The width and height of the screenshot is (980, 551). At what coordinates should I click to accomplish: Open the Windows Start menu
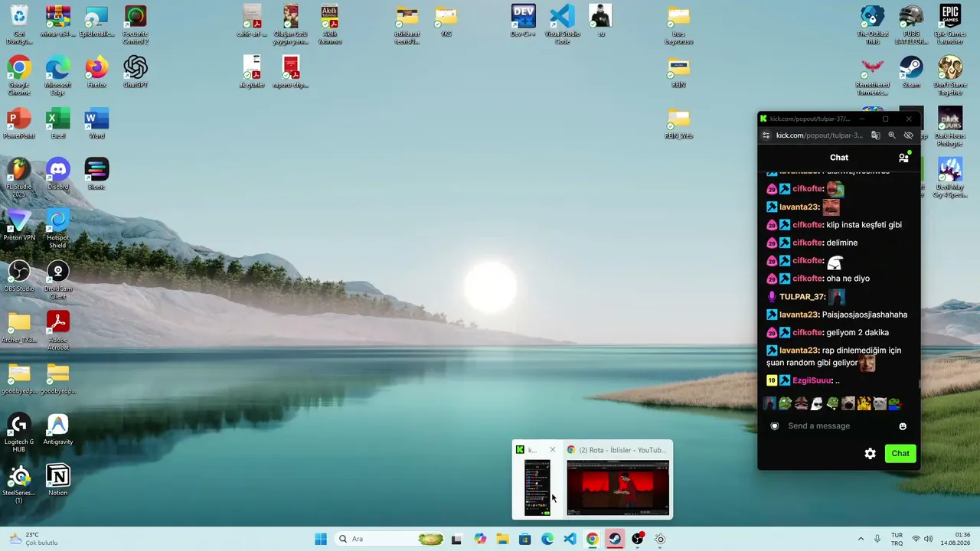coord(321,539)
